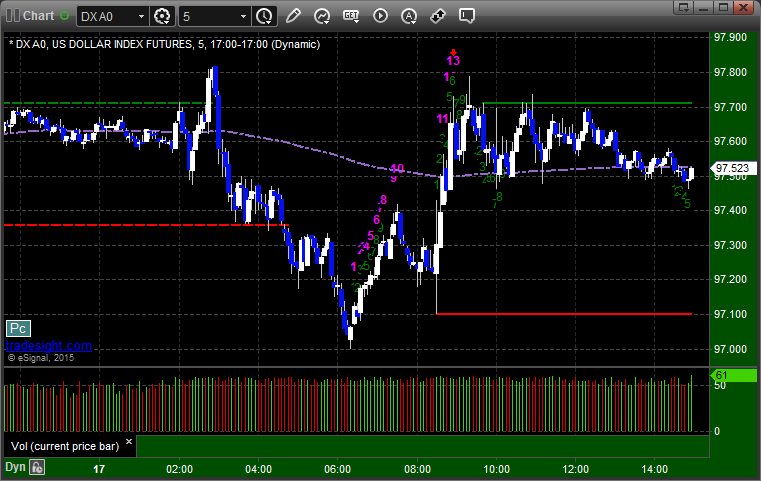Click the Pc button on chart

tap(18, 329)
